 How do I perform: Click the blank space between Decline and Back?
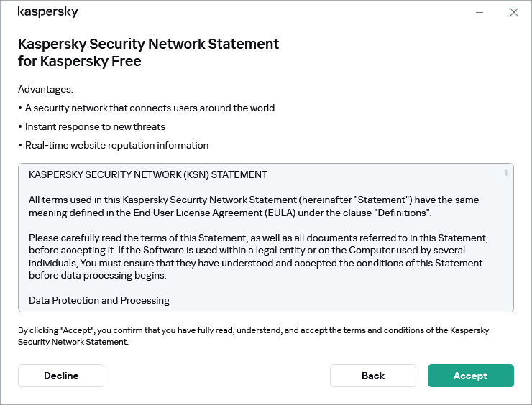point(216,376)
